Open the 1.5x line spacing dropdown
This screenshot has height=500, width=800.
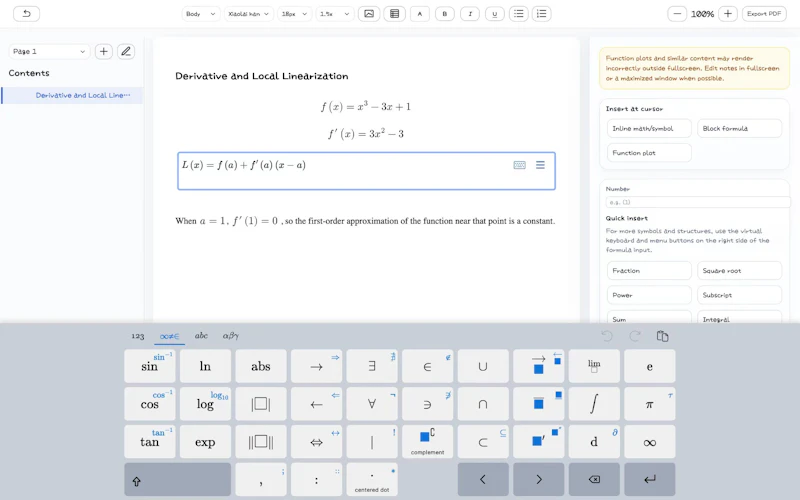335,14
